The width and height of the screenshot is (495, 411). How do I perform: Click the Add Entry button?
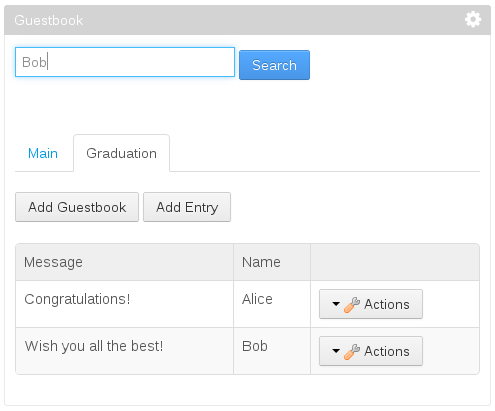(187, 207)
